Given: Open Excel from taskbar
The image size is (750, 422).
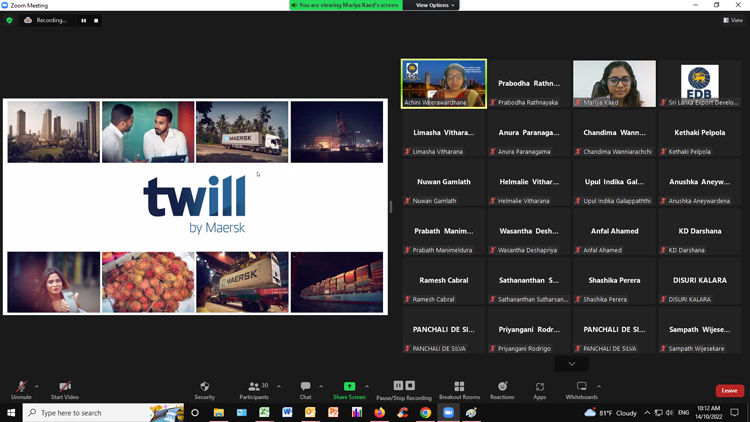Looking at the screenshot, I should [264, 412].
